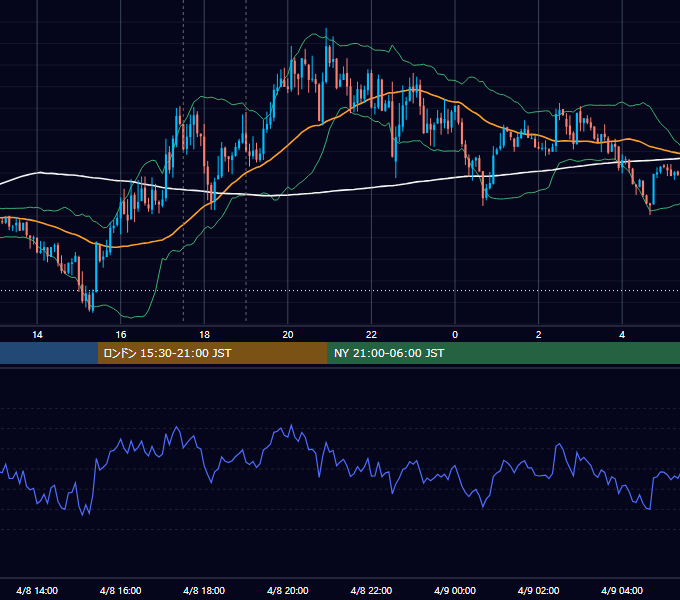Image resolution: width=680 pixels, height=600 pixels.
Task: Click the 4/8 22:00 date label
Action: [371, 590]
